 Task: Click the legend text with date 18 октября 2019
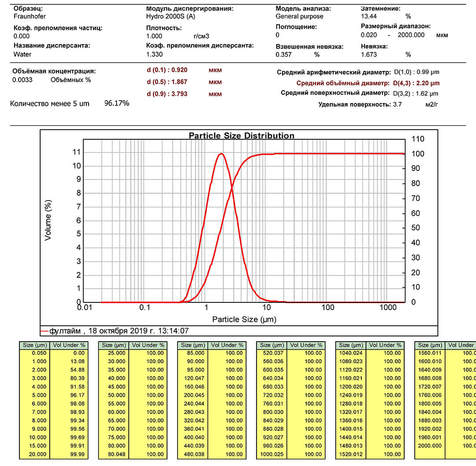[119, 331]
